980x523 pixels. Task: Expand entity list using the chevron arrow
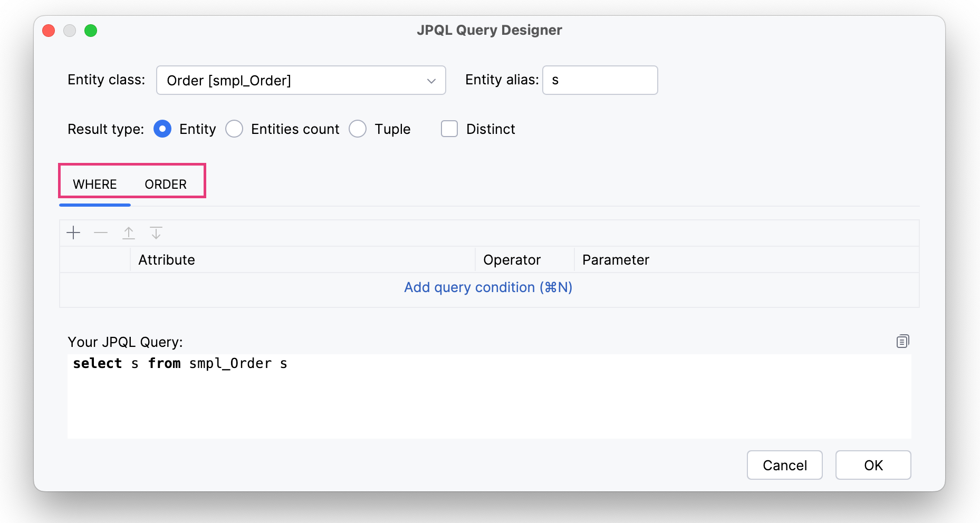431,81
